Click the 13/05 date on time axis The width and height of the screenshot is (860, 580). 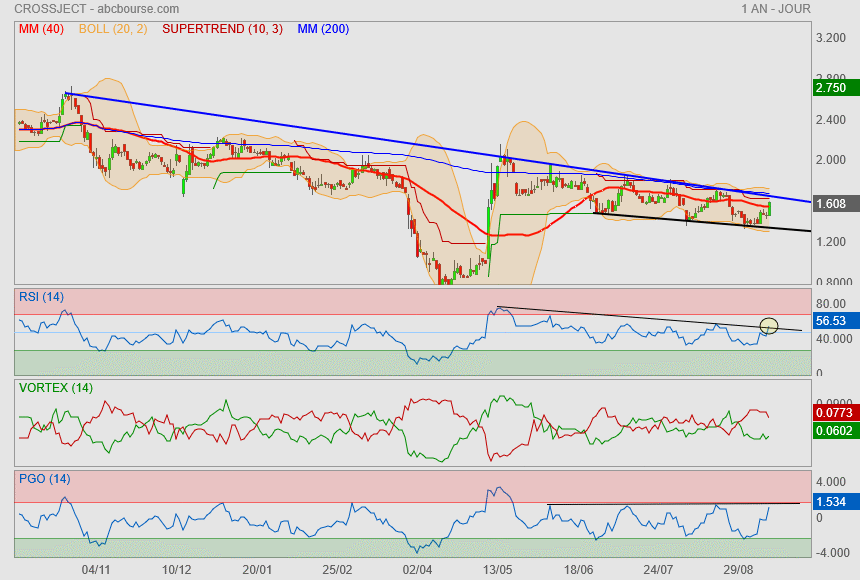click(x=498, y=569)
